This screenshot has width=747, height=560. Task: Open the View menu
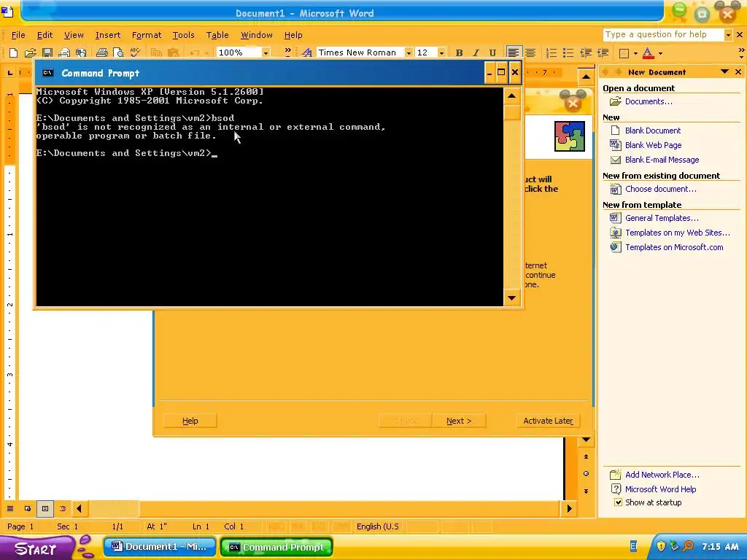pos(74,35)
